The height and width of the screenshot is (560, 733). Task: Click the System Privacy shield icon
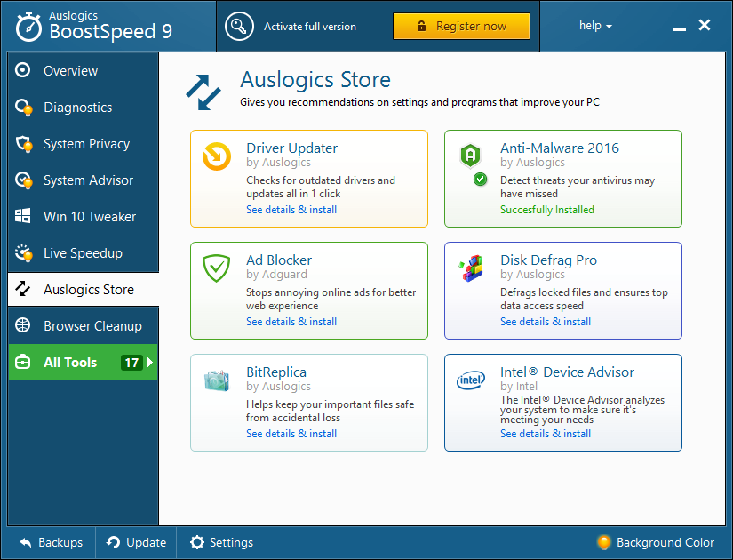pyautogui.click(x=23, y=144)
